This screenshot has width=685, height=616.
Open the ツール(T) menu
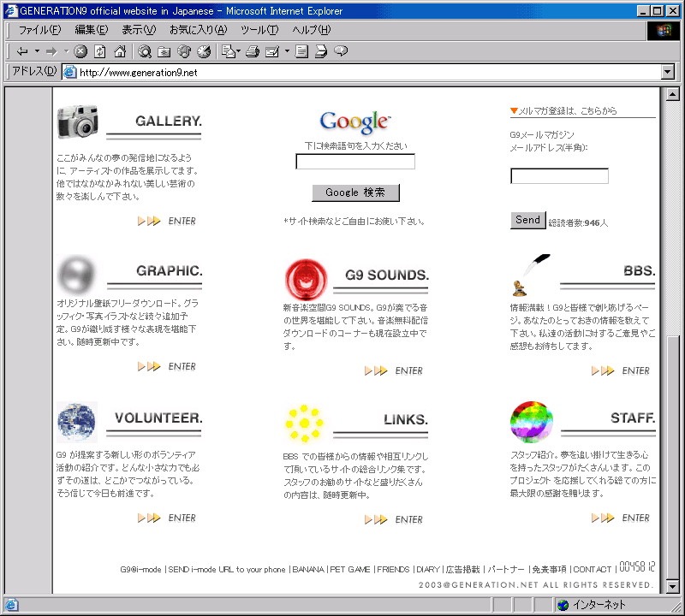(259, 30)
